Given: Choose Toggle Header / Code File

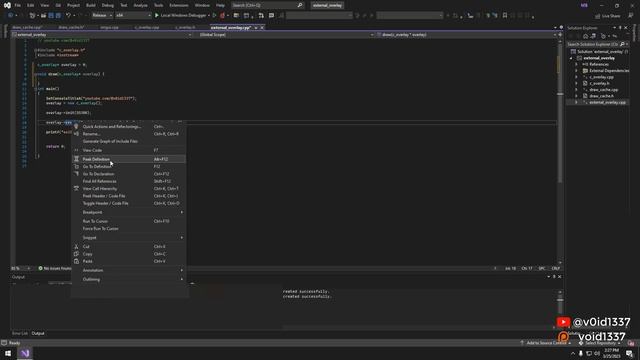Looking at the screenshot, I should pyautogui.click(x=128, y=203).
